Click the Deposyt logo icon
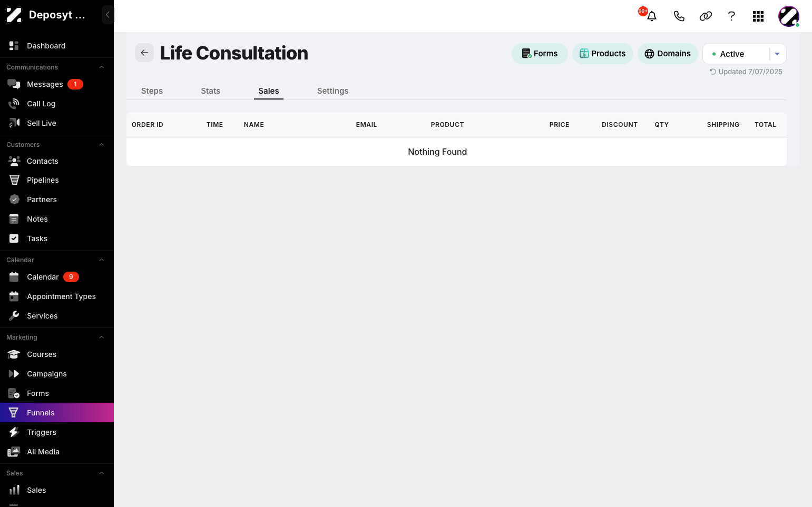This screenshot has width=812, height=507. point(14,15)
